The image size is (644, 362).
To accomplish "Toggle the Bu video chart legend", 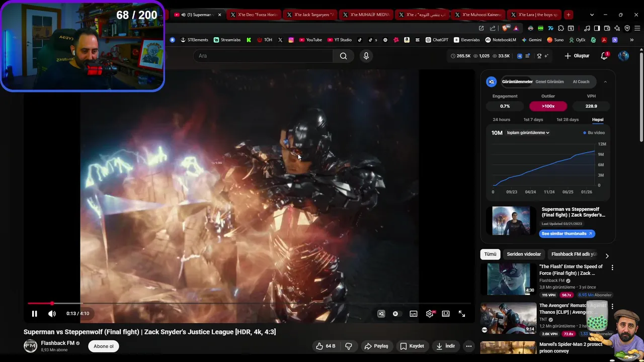I will pos(594,133).
